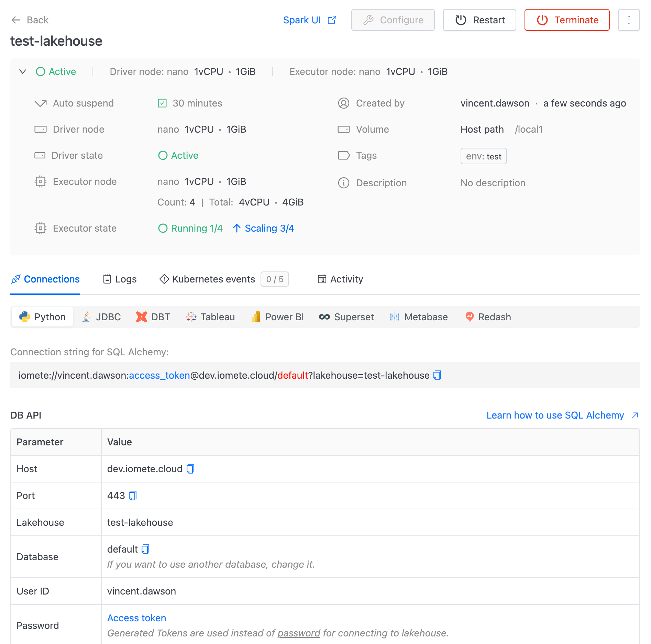651x644 pixels.
Task: Click the env: test tag
Action: click(x=484, y=156)
